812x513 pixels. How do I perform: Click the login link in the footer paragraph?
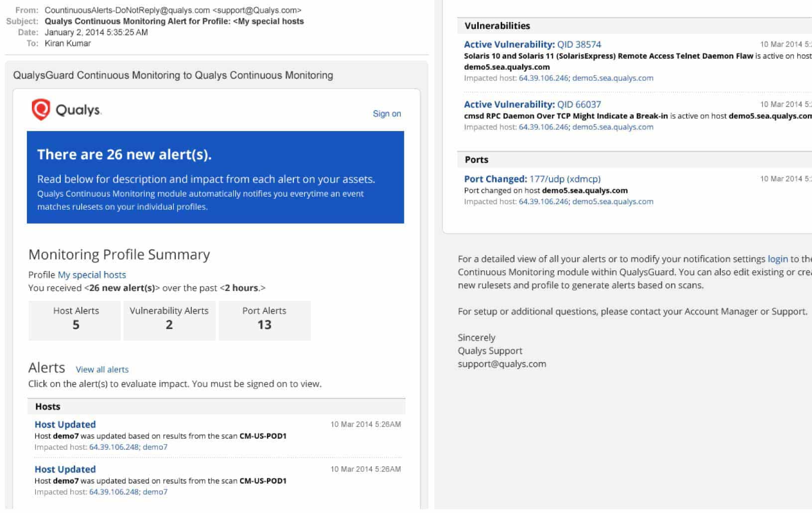click(x=778, y=259)
